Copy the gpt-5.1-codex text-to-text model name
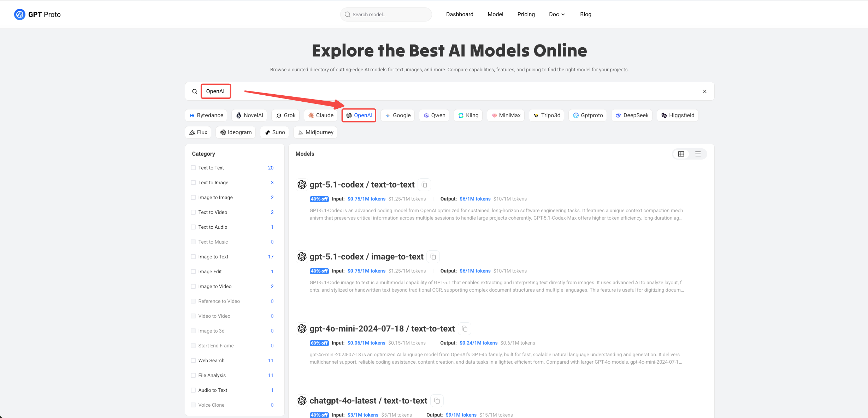The height and width of the screenshot is (418, 868). 424,185
